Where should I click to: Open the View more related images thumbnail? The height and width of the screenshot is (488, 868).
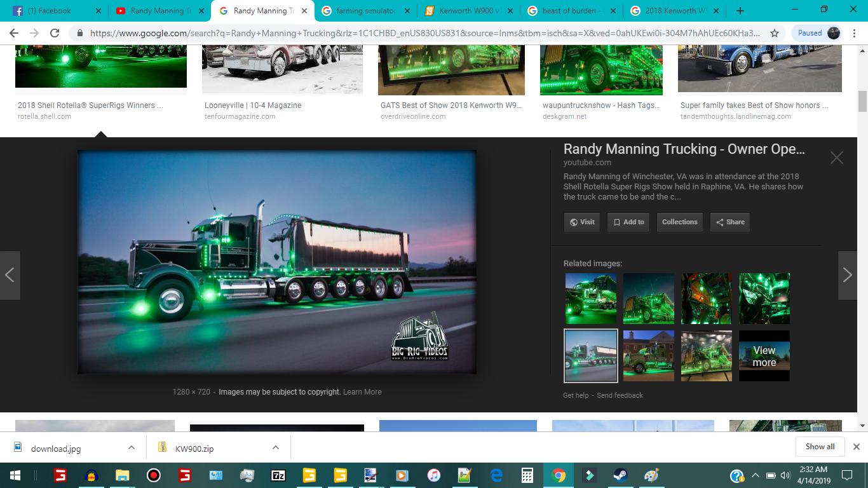coord(764,356)
